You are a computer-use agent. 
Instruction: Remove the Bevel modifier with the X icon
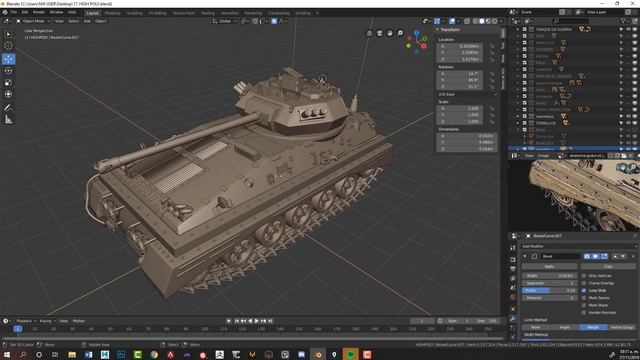point(633,256)
